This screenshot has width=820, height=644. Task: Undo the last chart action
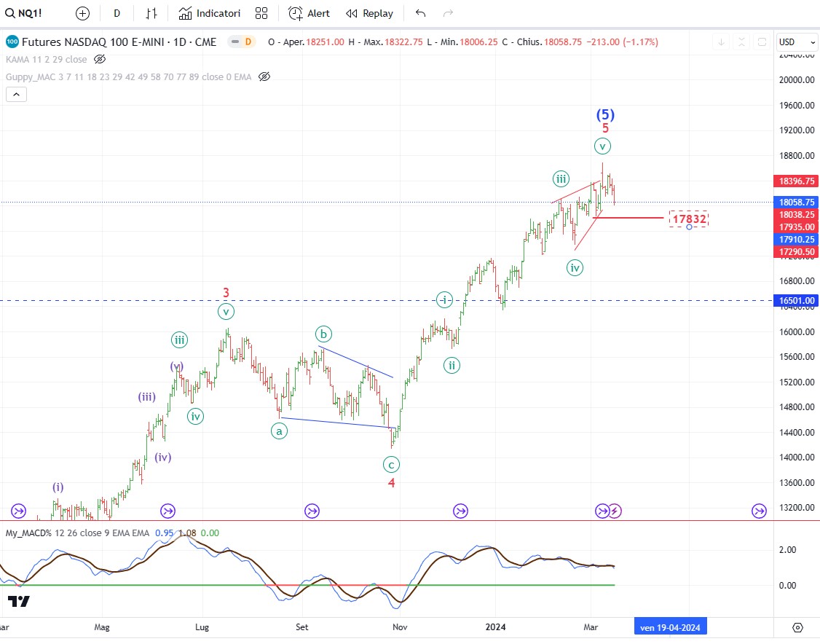[420, 13]
